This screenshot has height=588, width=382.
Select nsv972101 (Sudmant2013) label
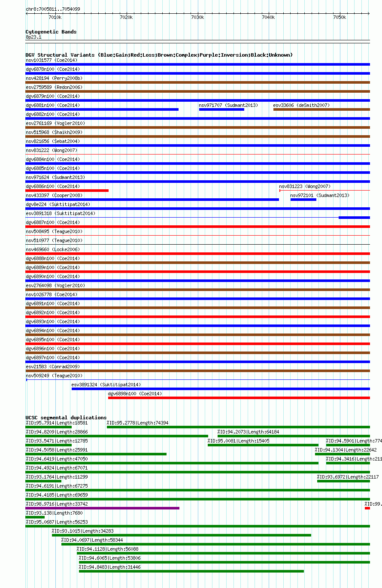tap(320, 195)
